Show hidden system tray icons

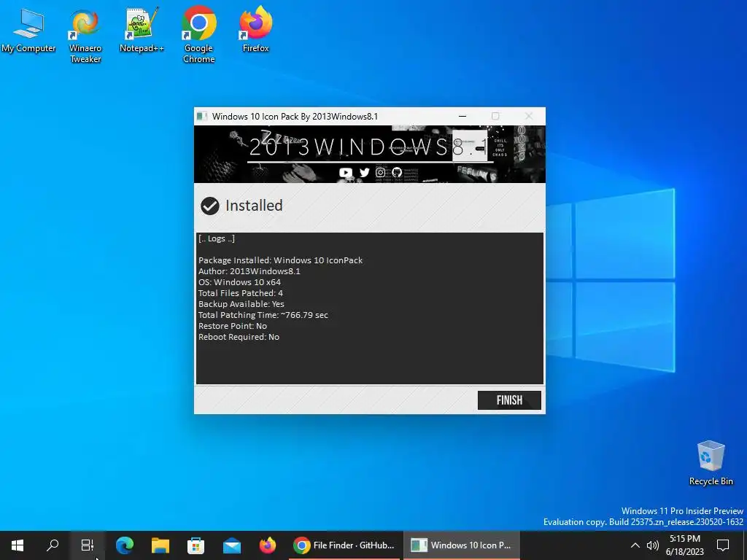[x=635, y=545]
